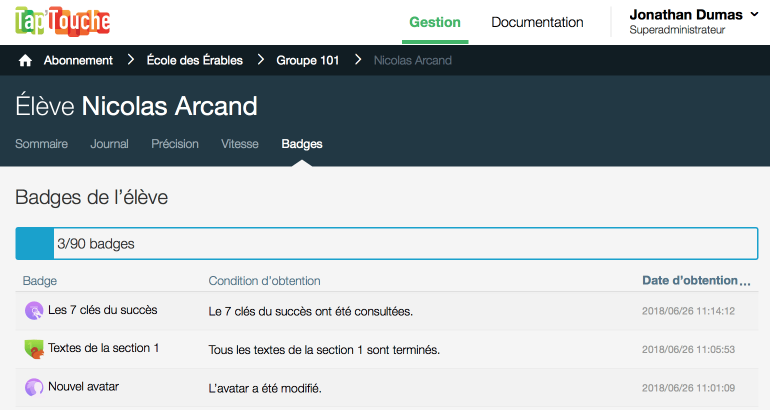This screenshot has width=770, height=410.
Task: Click the Condition d'obtention column header
Action: 264,281
